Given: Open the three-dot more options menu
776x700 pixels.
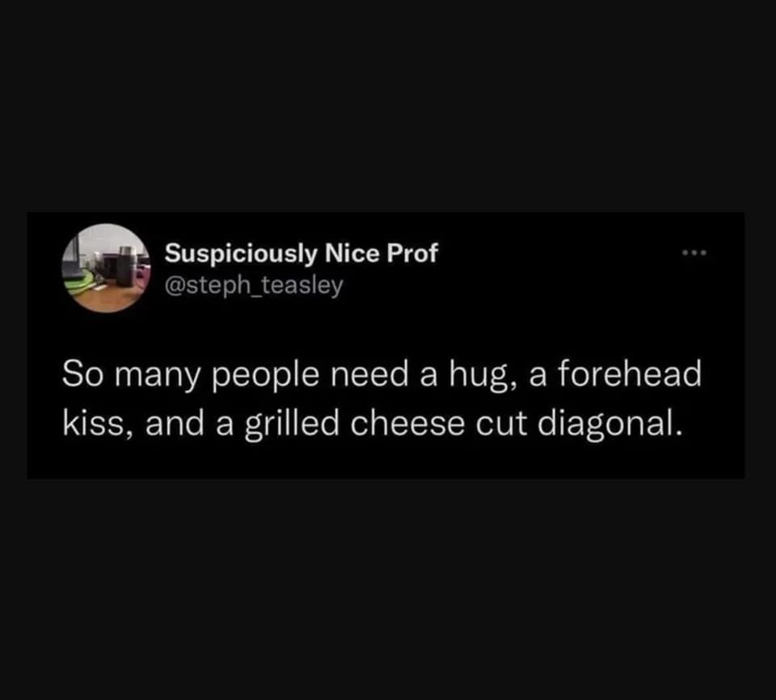Looking at the screenshot, I should tap(694, 253).
